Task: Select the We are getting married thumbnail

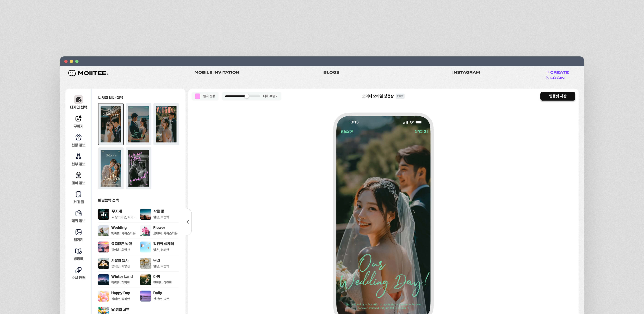Action: (139, 168)
